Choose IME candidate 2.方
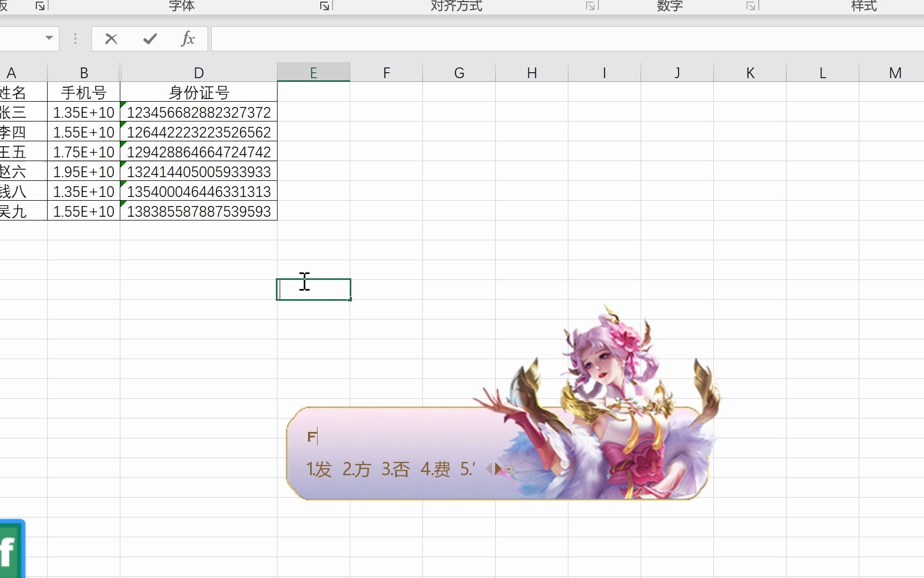The width and height of the screenshot is (924, 578). 357,469
